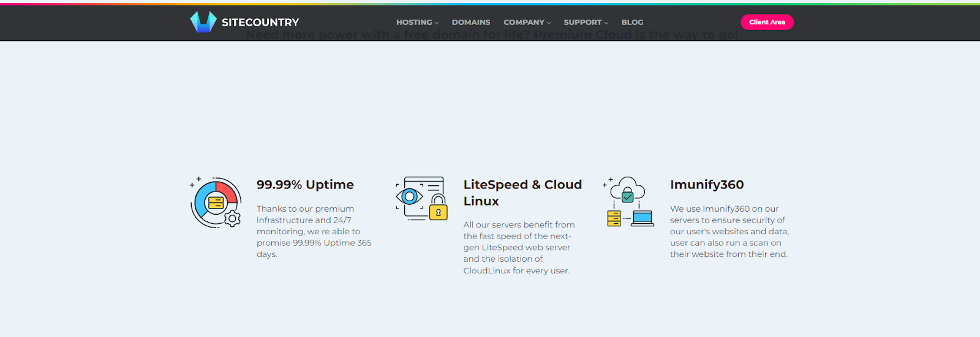Click the Imunify360 security description paragraph

click(729, 231)
